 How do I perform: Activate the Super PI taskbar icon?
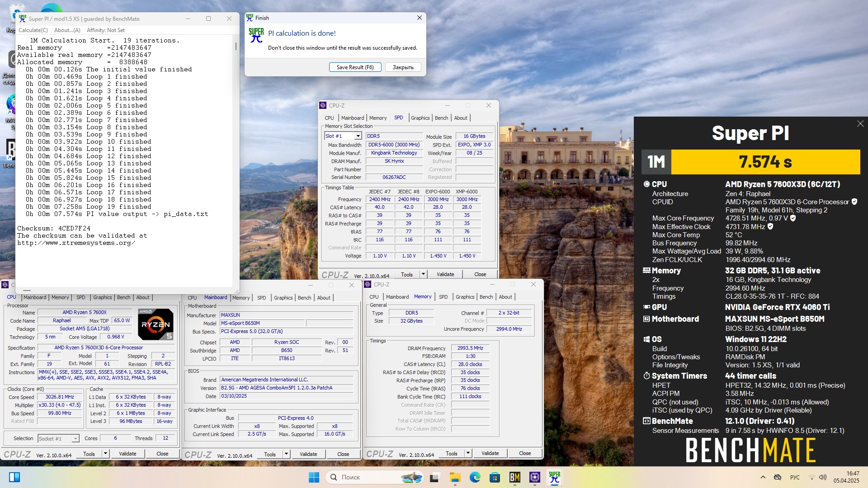(554, 477)
